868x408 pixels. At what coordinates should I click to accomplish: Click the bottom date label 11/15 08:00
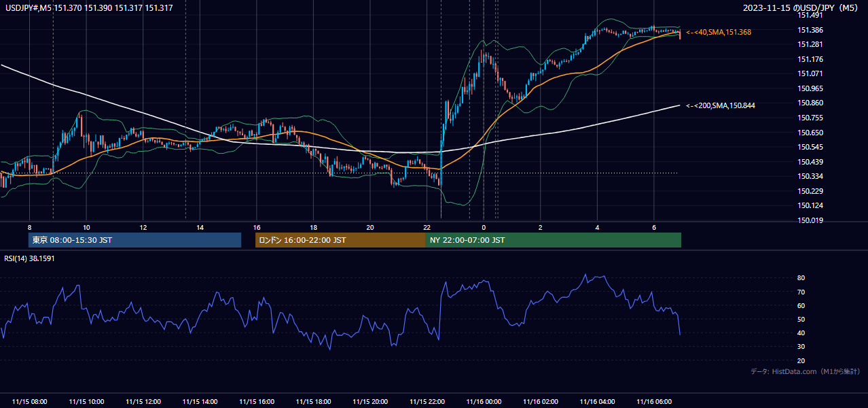[x=29, y=402]
